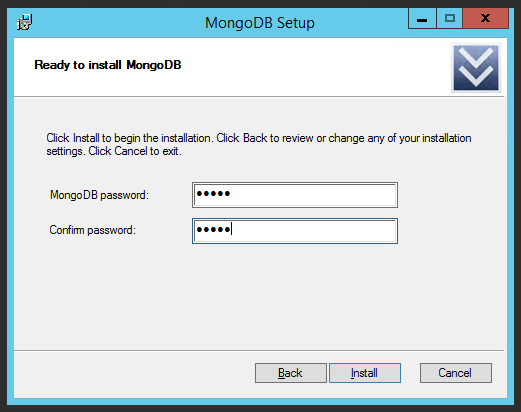The height and width of the screenshot is (412, 521).
Task: Click the 'MongoDB password:' label
Action: 99,195
